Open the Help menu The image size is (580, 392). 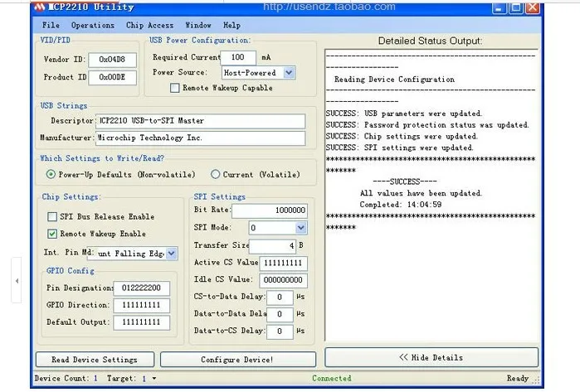click(232, 25)
